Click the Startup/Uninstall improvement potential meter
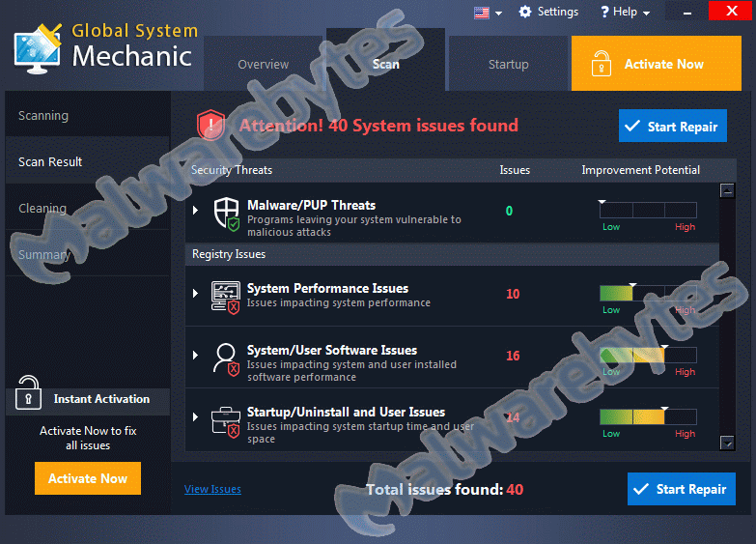Image resolution: width=756 pixels, height=544 pixels. 648,416
